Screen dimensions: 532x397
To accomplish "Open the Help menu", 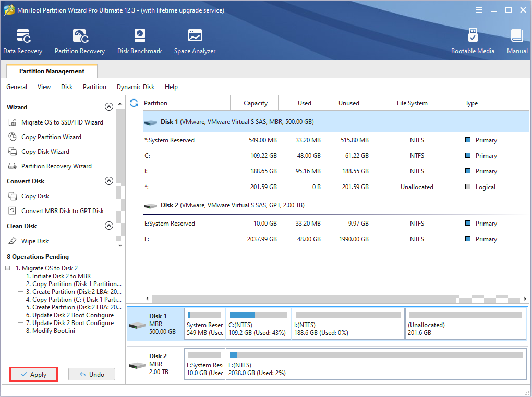I will 172,87.
